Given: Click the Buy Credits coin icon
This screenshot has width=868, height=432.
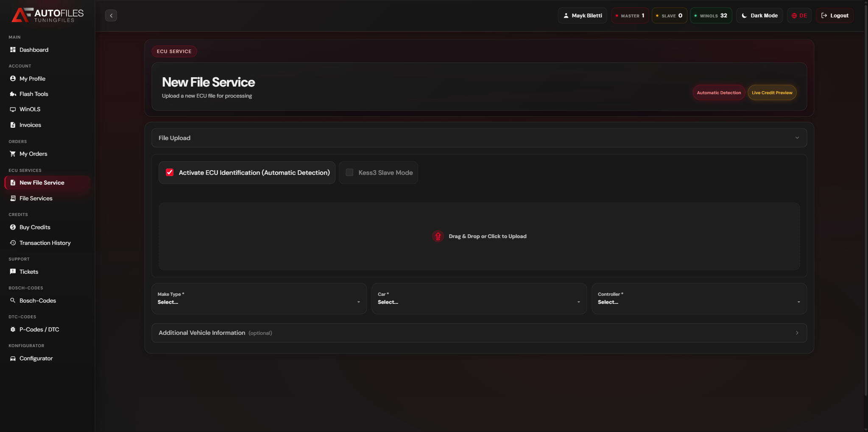Looking at the screenshot, I should click(13, 227).
